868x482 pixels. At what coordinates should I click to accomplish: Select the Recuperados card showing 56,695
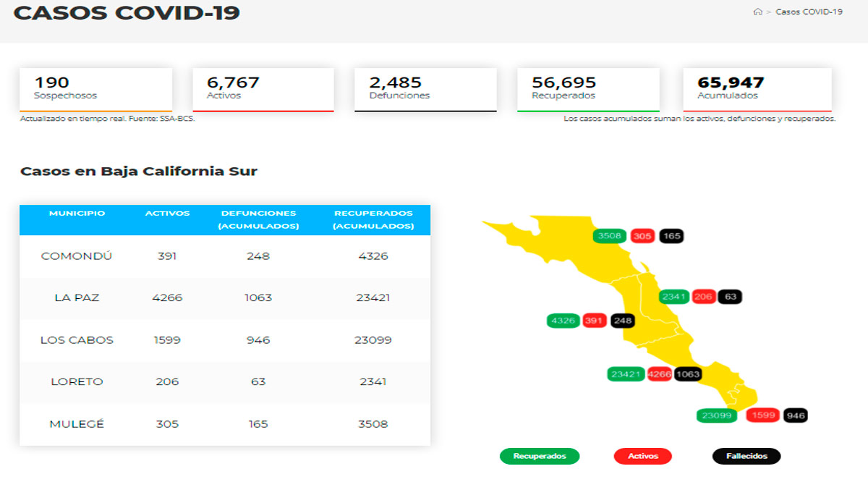pyautogui.click(x=588, y=90)
